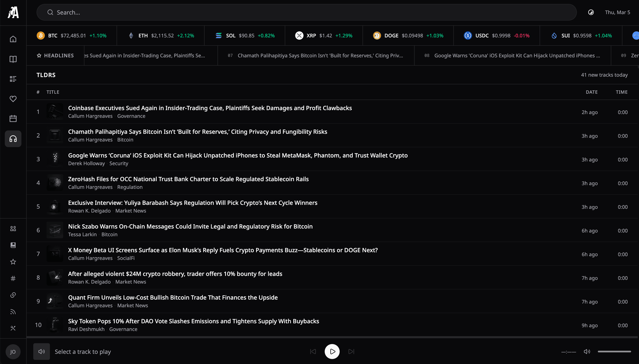Open the community people icon in sidebar
The height and width of the screenshot is (364, 639).
(x=13, y=228)
